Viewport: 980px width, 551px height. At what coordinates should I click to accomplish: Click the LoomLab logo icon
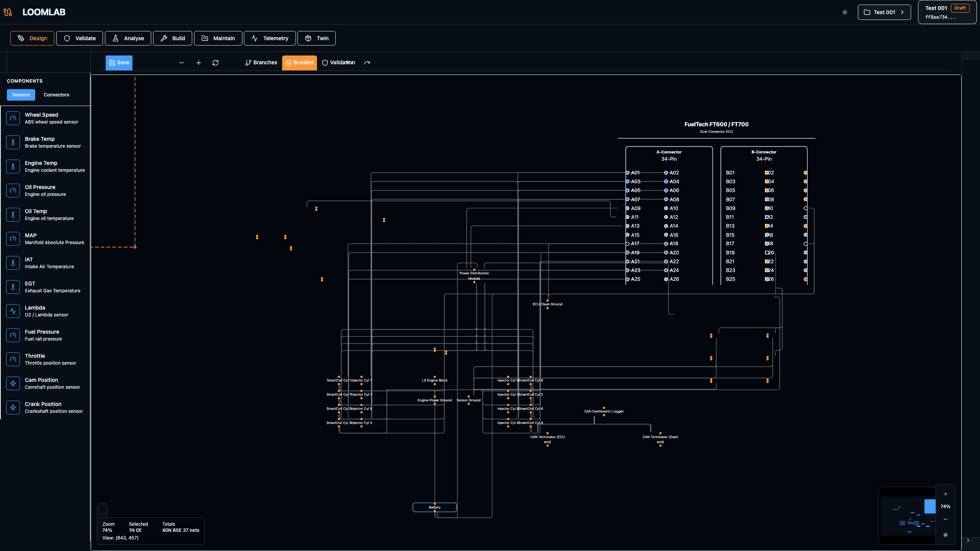tap(8, 12)
